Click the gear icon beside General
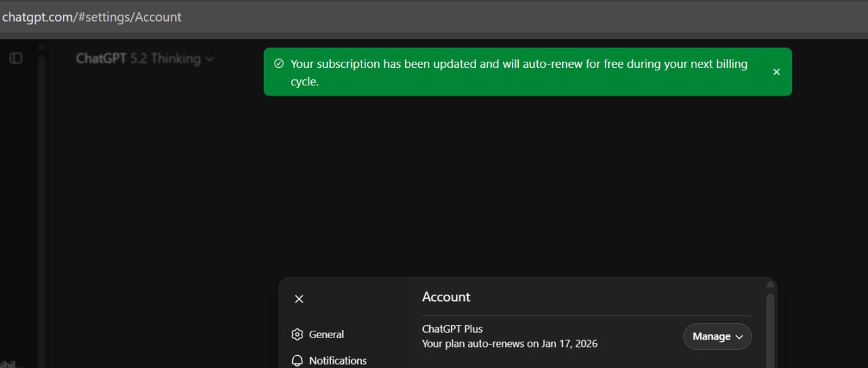The width and height of the screenshot is (868, 368). click(297, 334)
